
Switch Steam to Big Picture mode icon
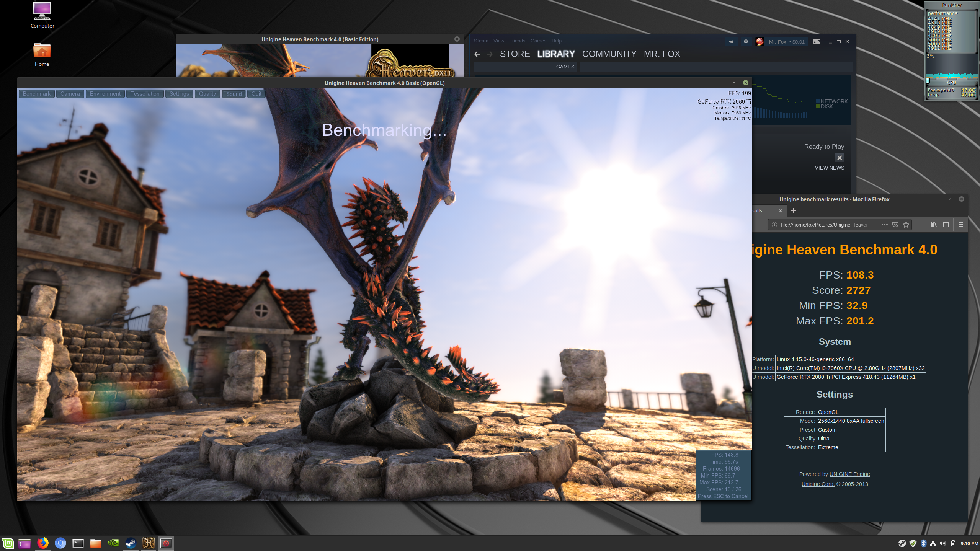click(817, 42)
